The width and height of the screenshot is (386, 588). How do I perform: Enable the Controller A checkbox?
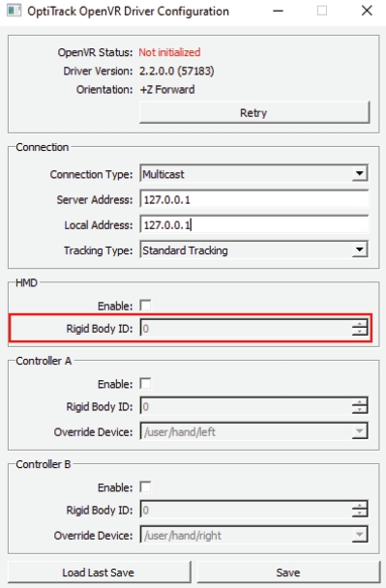(x=145, y=384)
